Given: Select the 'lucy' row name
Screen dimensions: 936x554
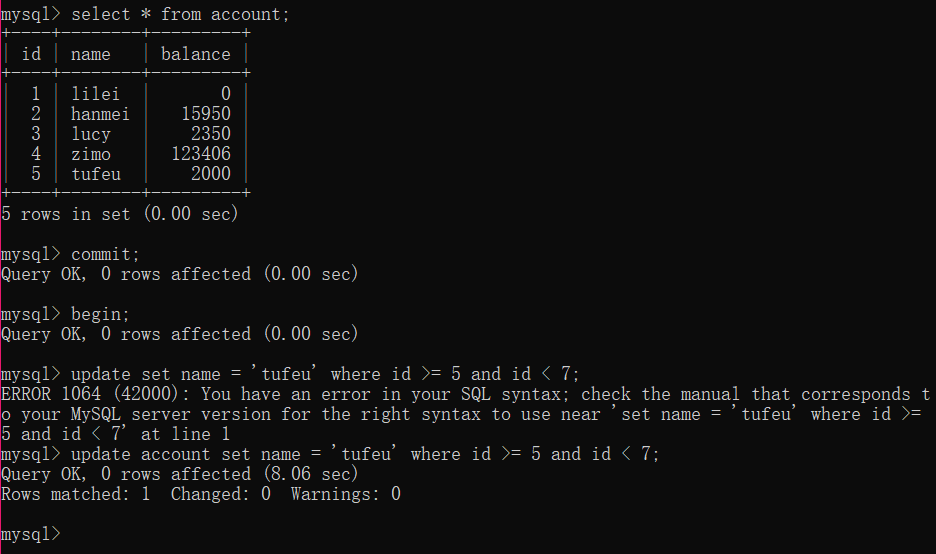Looking at the screenshot, I should 91,134.
